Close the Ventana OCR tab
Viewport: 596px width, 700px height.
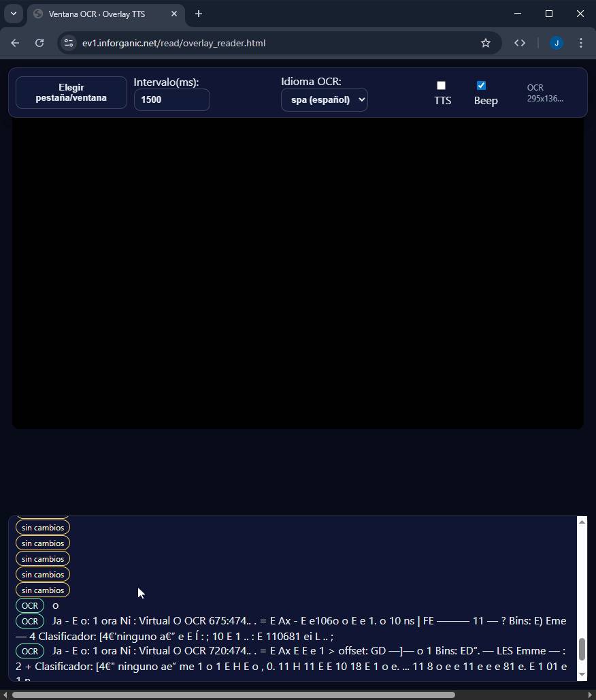coord(174,14)
